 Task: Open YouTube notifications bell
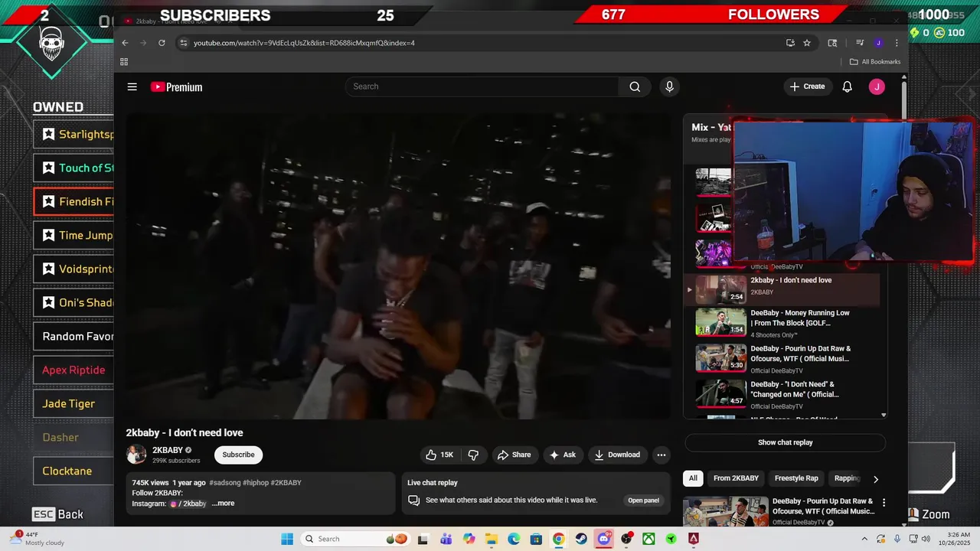(847, 86)
